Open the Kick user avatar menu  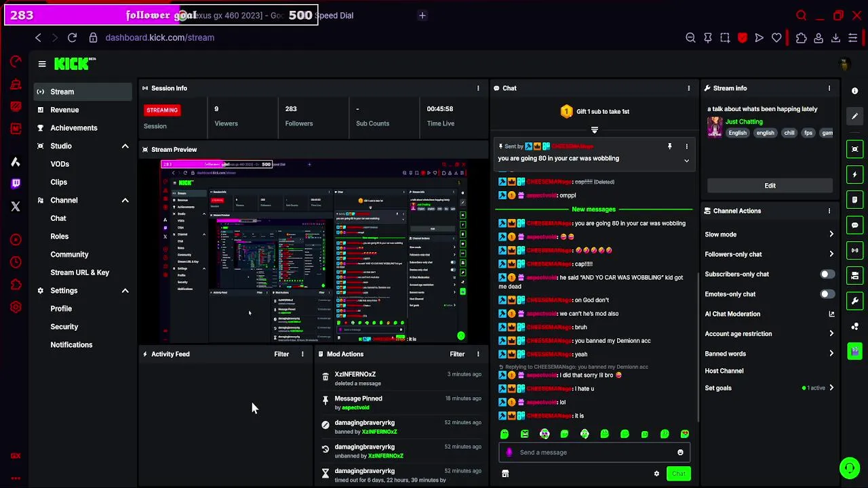[844, 64]
